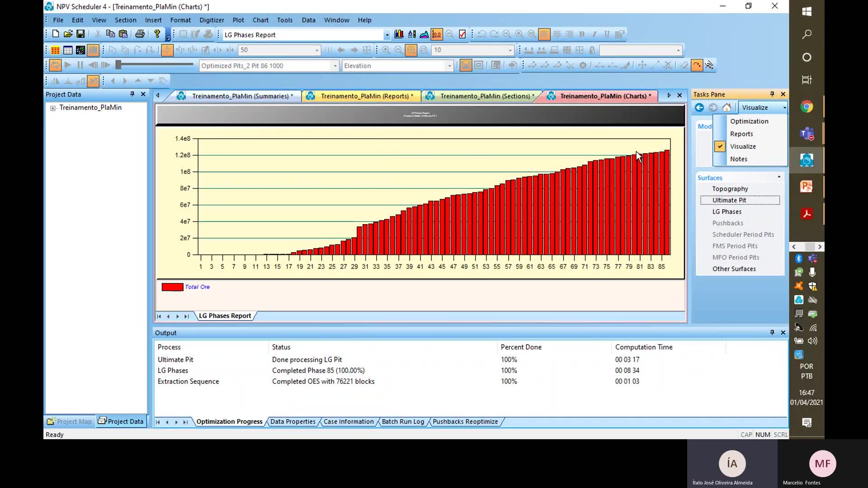The width and height of the screenshot is (868, 488).
Task: Click the red checkmark sheet icon
Action: [462, 34]
